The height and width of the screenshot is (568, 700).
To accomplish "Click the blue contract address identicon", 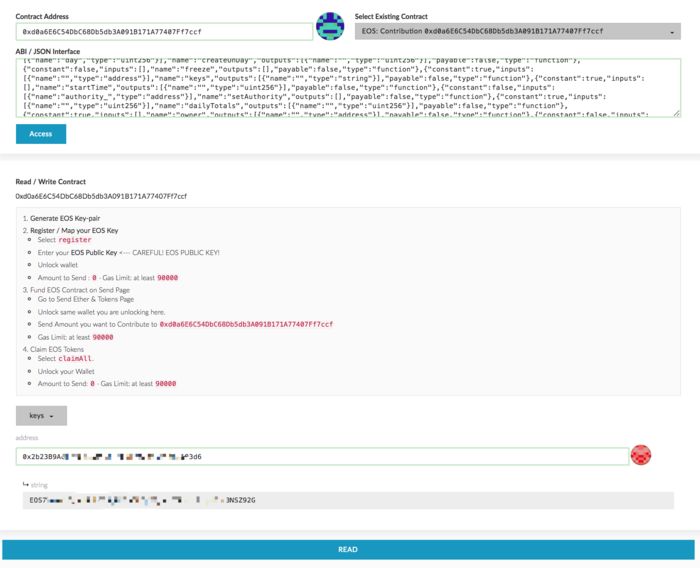I will 330,26.
